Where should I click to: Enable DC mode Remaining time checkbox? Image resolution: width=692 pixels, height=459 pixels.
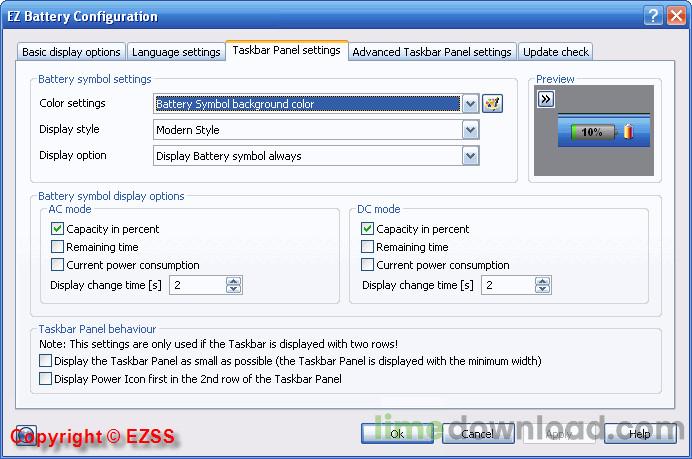[368, 247]
